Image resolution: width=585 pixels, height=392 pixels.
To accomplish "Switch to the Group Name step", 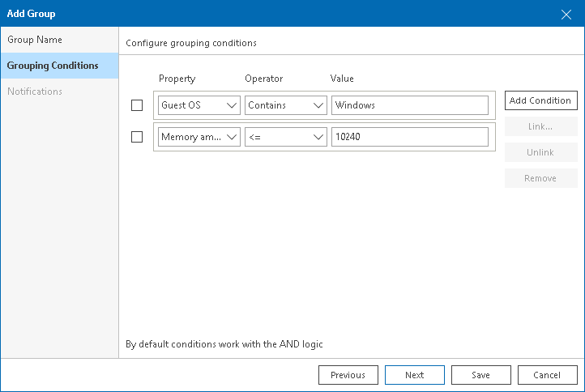I will pos(35,40).
